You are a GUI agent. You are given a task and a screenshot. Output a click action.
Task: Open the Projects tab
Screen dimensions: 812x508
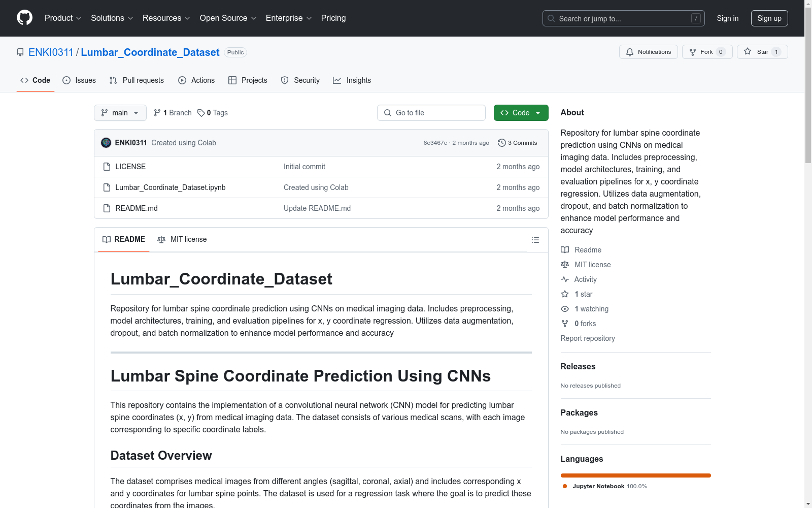pos(248,80)
